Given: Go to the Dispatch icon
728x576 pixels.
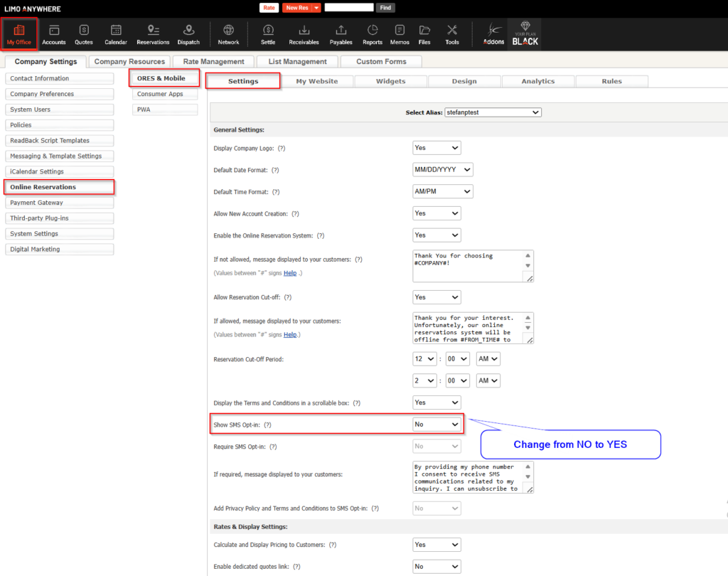Looking at the screenshot, I should 188,34.
